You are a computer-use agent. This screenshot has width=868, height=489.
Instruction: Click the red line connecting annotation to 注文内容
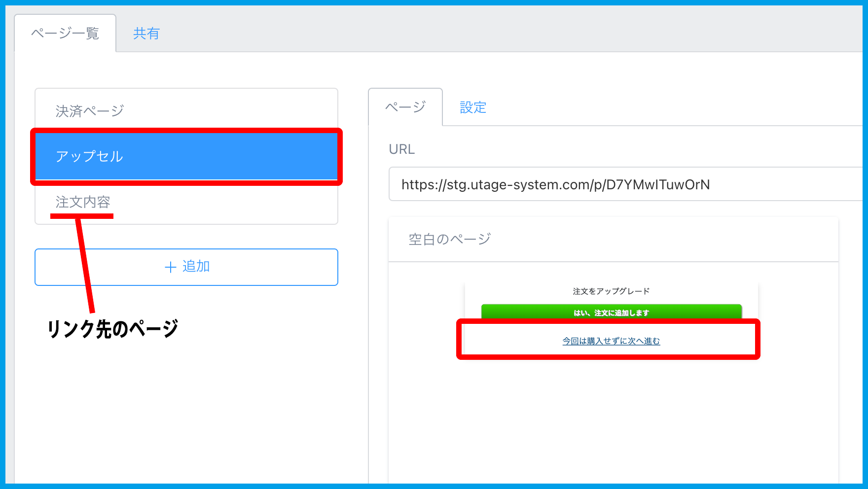coord(85,266)
